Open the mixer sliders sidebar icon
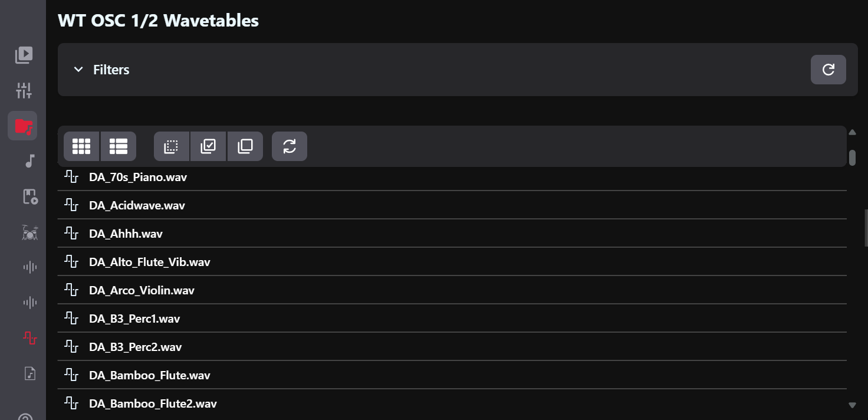868x420 pixels. [24, 90]
